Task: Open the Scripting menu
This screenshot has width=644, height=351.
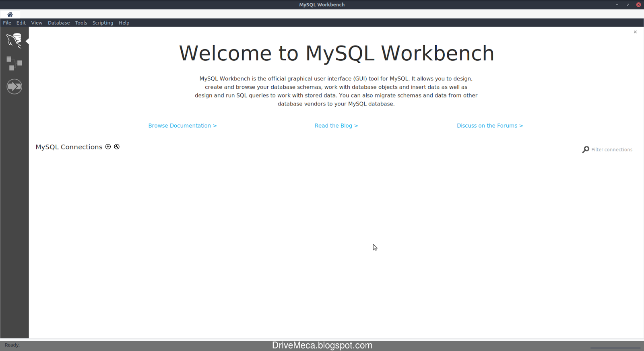Action: coord(103,23)
